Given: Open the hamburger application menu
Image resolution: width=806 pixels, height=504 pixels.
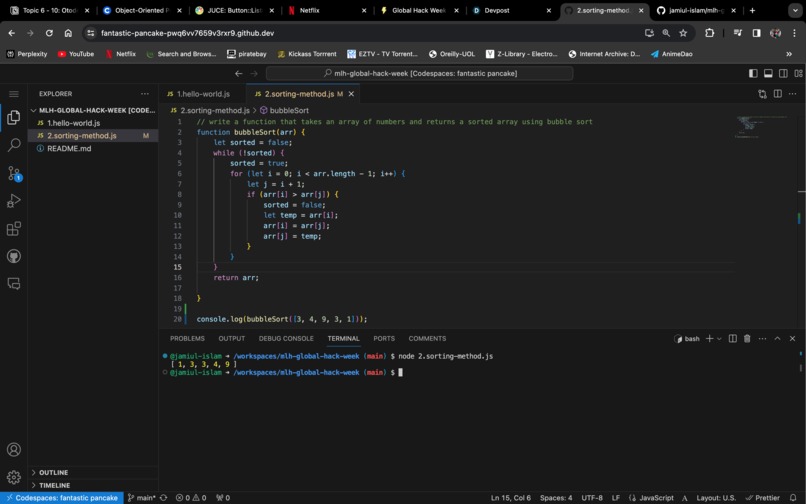Looking at the screenshot, I should pos(14,94).
